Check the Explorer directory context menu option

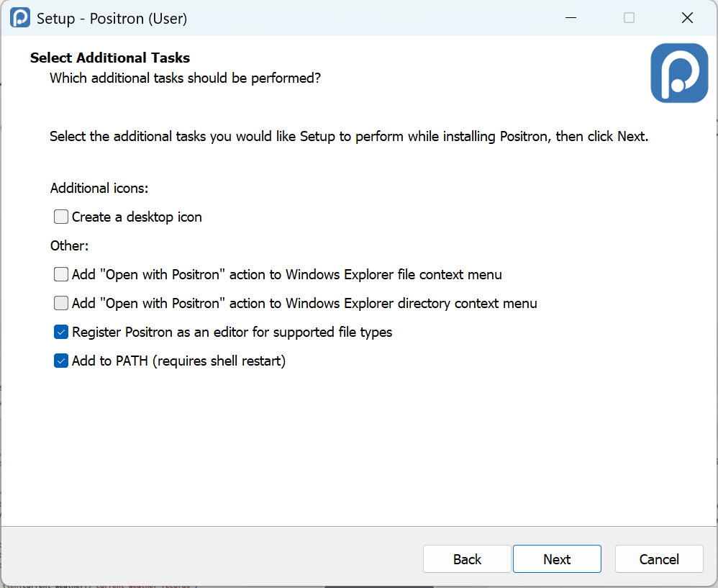(x=61, y=303)
